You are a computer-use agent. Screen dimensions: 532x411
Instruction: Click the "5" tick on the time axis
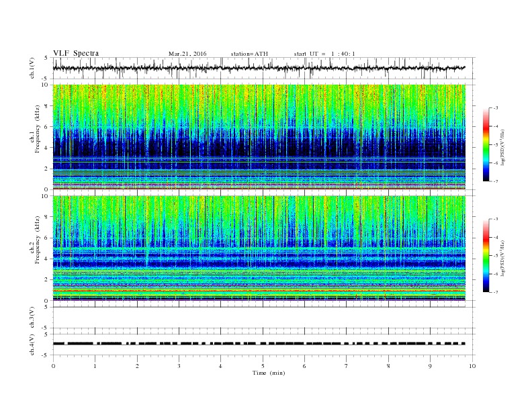pyautogui.click(x=263, y=366)
